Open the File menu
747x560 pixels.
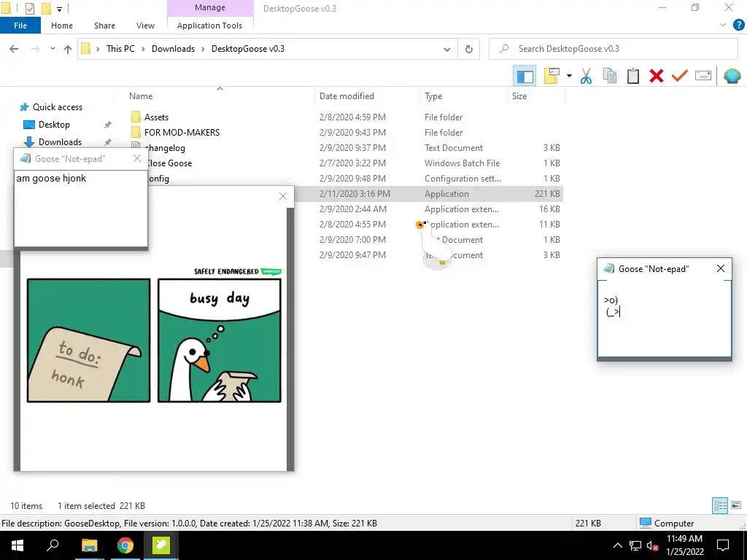pos(20,26)
